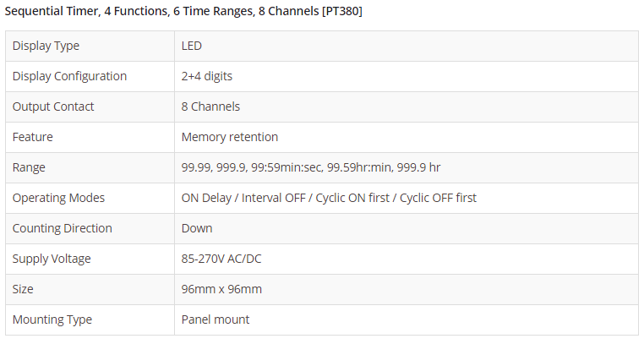Image resolution: width=644 pixels, height=344 pixels.
Task: Click the Sequential Timer PT380 heading
Action: pos(184,13)
